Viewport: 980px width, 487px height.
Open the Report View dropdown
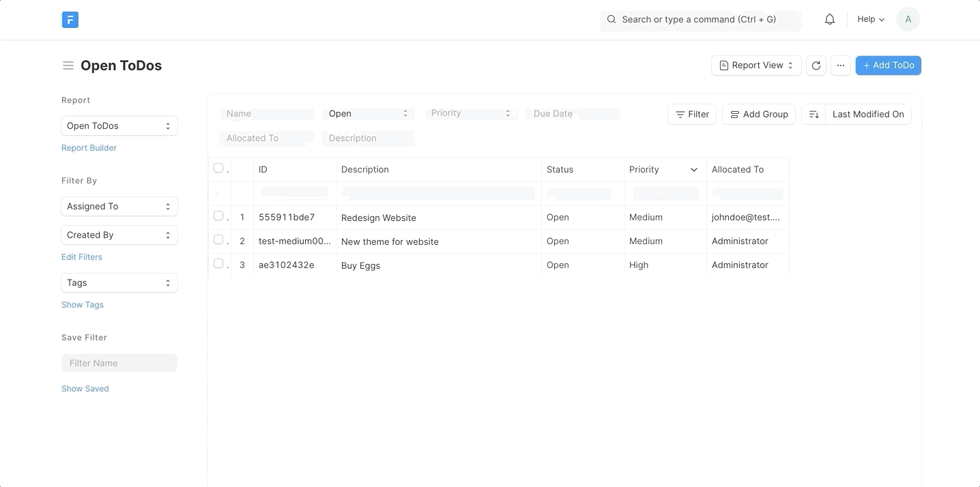click(755, 65)
